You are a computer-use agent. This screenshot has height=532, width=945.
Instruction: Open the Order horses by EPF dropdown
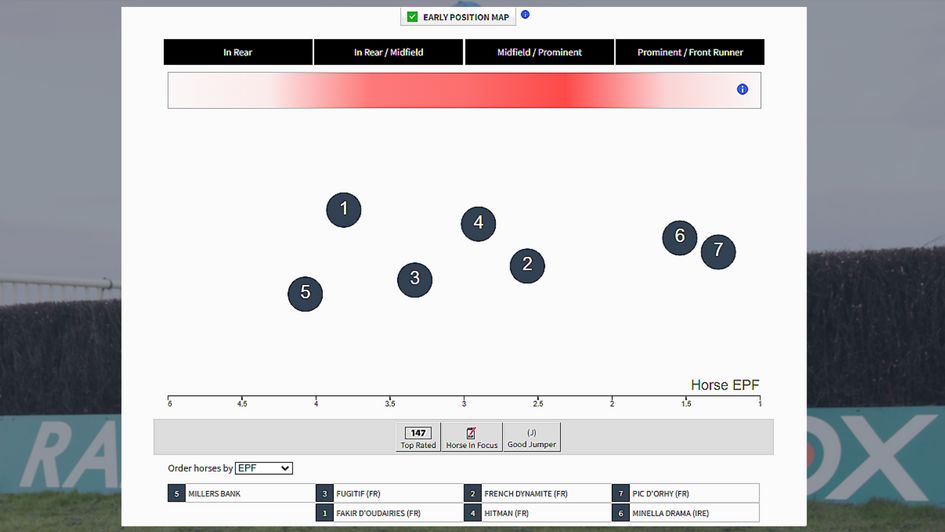point(264,468)
